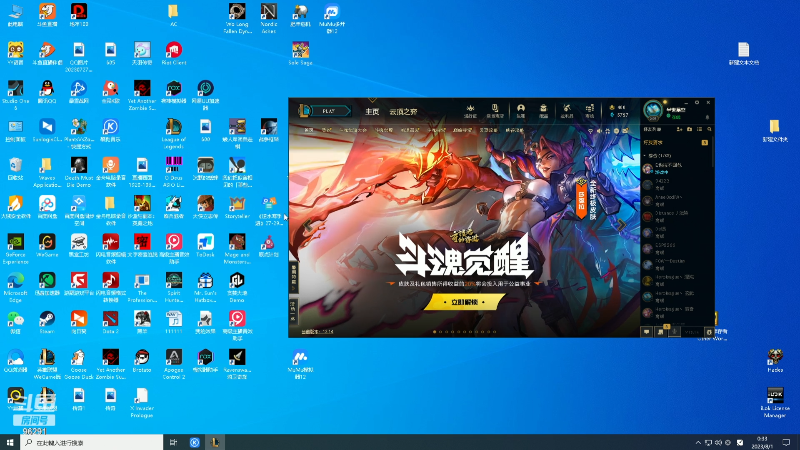
Task: Open the Windows Start menu
Action: click(x=10, y=442)
